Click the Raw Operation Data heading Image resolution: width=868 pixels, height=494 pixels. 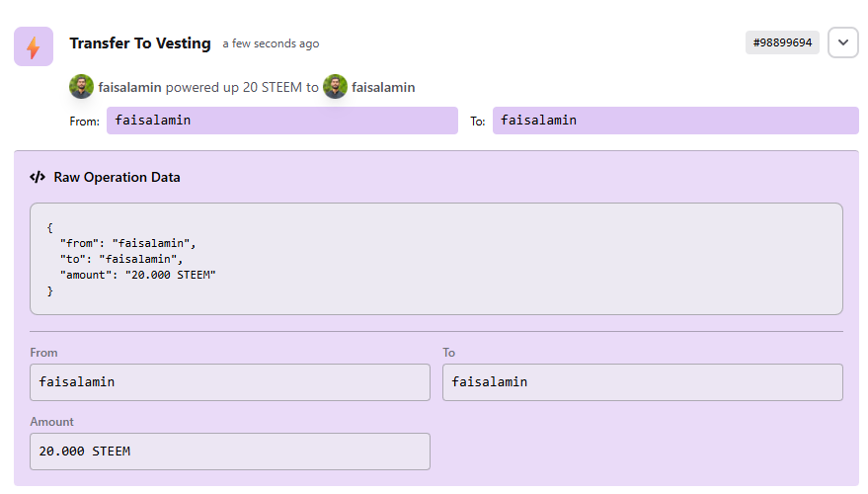117,177
